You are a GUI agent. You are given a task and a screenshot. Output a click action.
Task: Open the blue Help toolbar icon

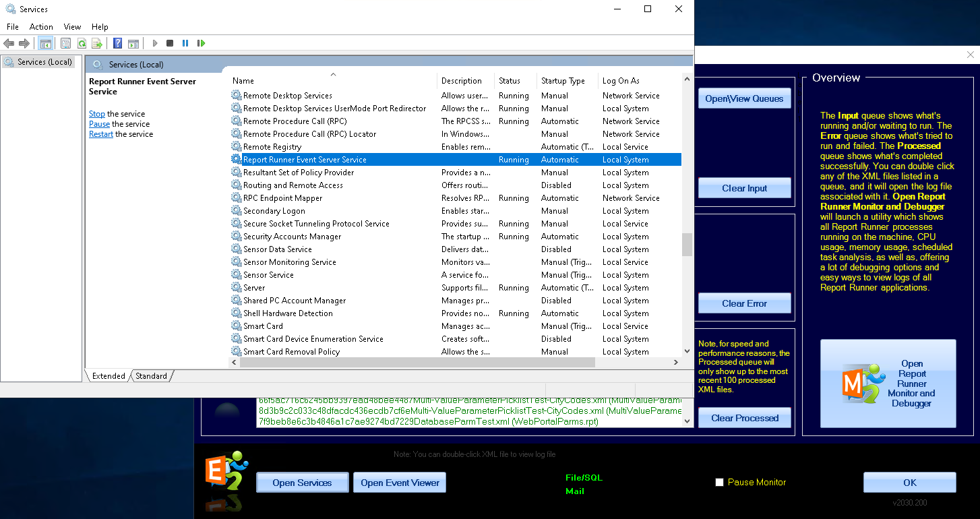tap(118, 43)
